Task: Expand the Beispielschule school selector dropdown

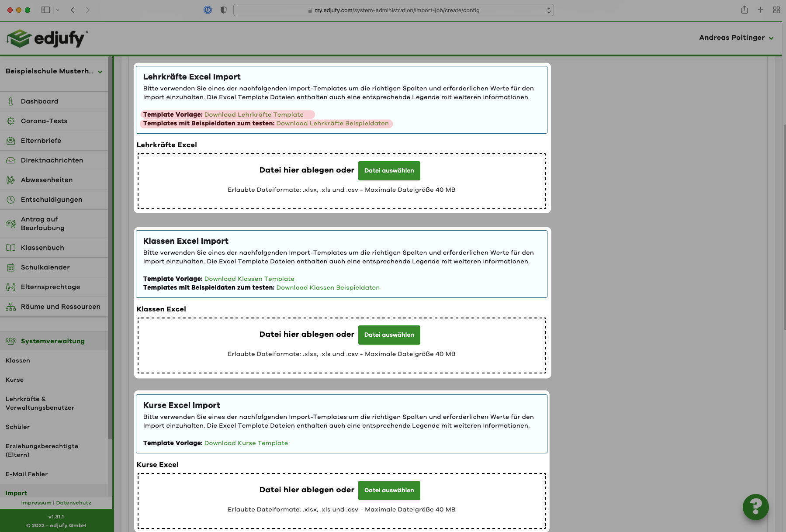Action: click(100, 72)
